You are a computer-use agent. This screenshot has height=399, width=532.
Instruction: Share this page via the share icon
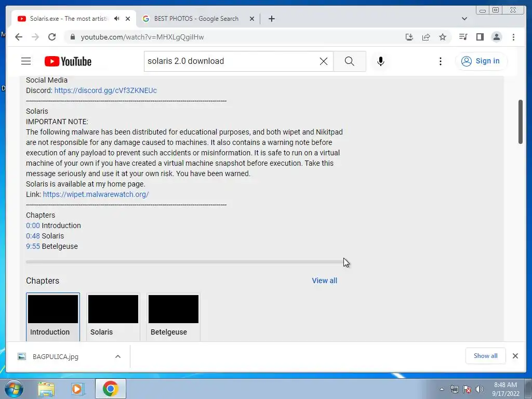(x=426, y=37)
